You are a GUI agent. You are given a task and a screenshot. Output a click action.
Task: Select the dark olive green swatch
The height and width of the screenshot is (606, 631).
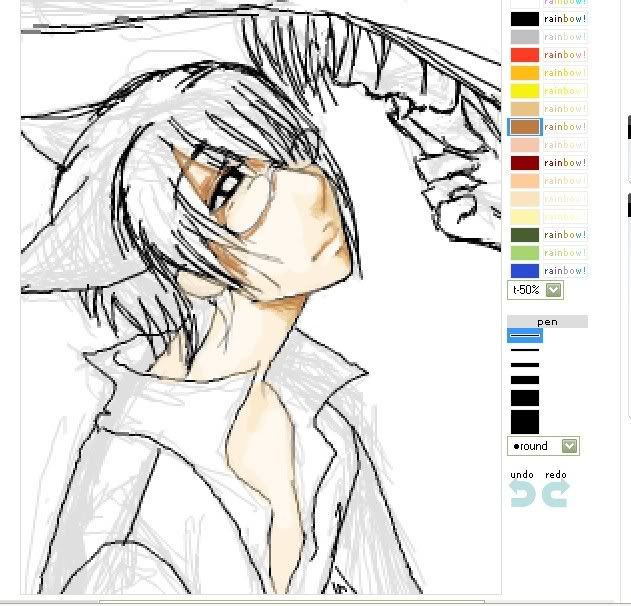(x=525, y=235)
